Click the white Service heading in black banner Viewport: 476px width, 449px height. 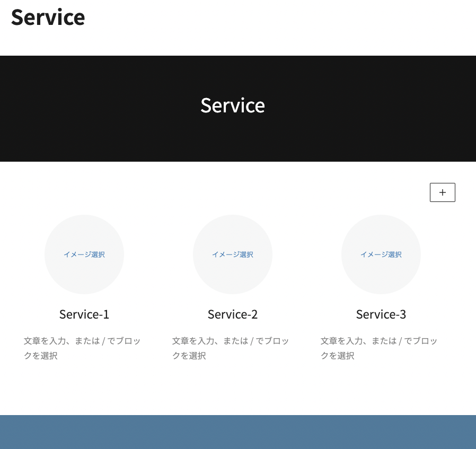point(233,105)
